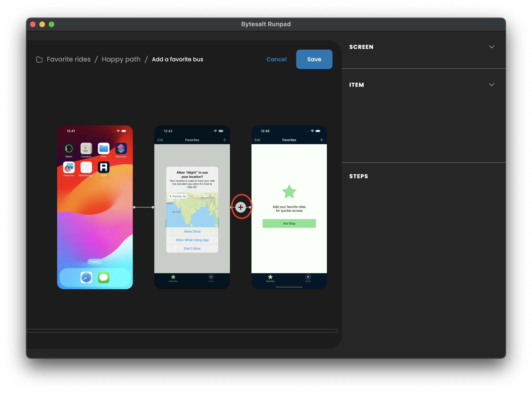The width and height of the screenshot is (532, 393).
Task: Select Allow While Using App option
Action: pos(192,240)
